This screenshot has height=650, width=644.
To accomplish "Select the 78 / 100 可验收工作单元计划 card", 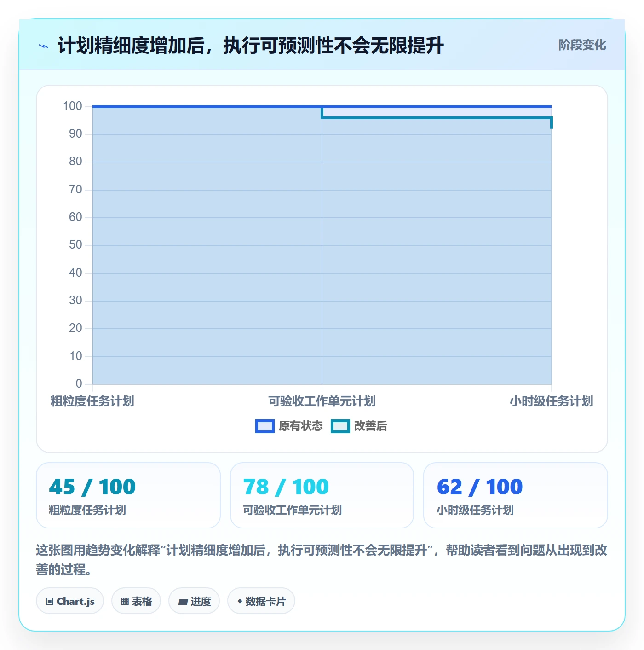I will pyautogui.click(x=322, y=495).
